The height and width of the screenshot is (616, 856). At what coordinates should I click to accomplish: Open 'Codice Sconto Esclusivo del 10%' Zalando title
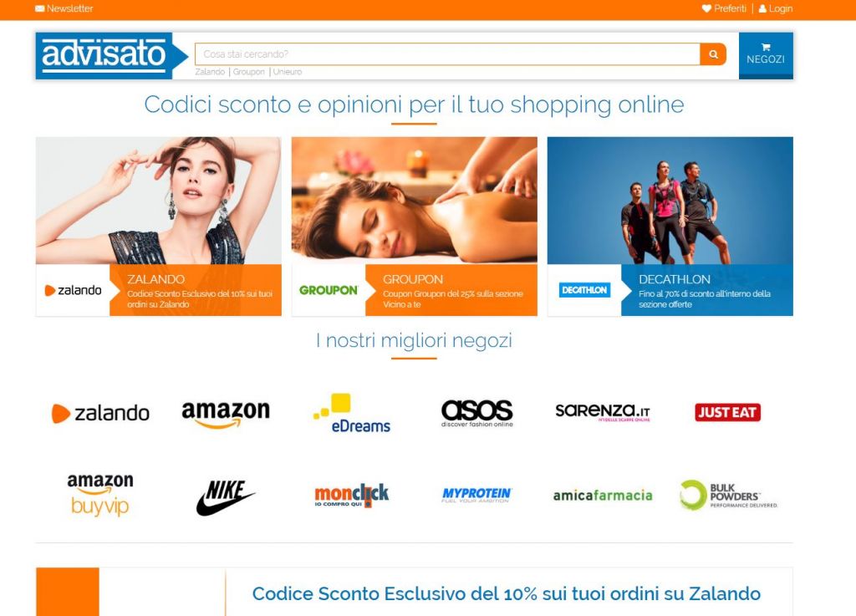pyautogui.click(x=506, y=593)
